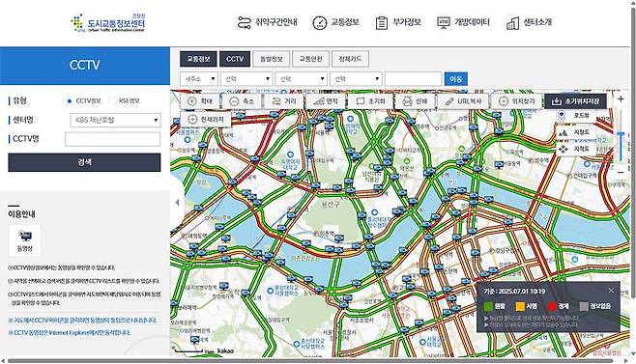Screen dimensions: 636x364
Task: Click the 위치찾기 find location tool
Action: point(516,101)
